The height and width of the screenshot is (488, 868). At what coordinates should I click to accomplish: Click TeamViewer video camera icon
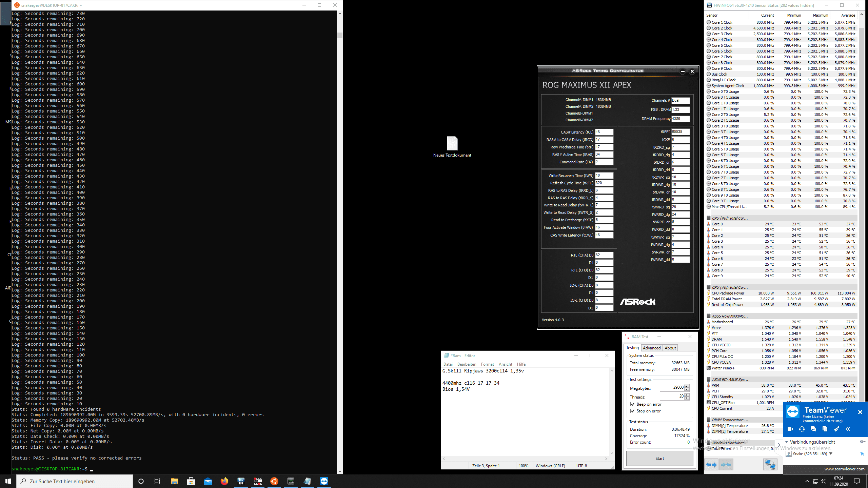(x=790, y=429)
